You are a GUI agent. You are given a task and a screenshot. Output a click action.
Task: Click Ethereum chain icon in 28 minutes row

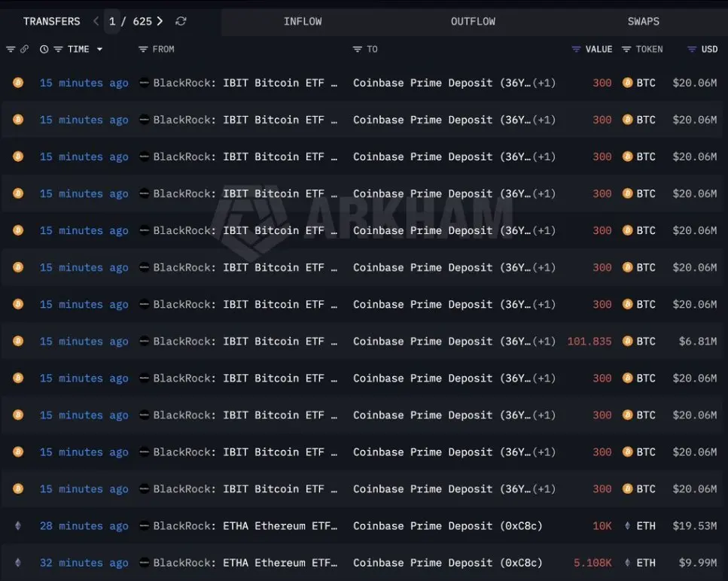[x=18, y=525]
